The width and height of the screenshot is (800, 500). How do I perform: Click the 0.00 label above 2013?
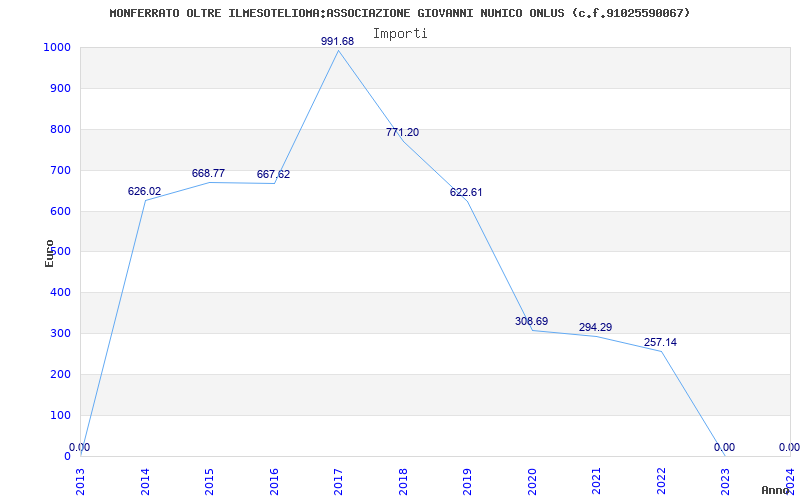tap(80, 447)
